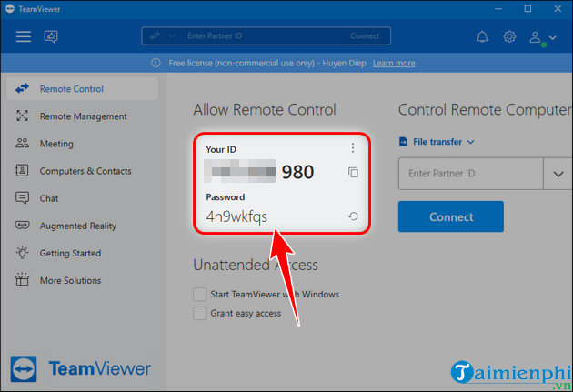This screenshot has width=573, height=392.
Task: Minimize the TeamViewer window
Action: (x=498, y=9)
